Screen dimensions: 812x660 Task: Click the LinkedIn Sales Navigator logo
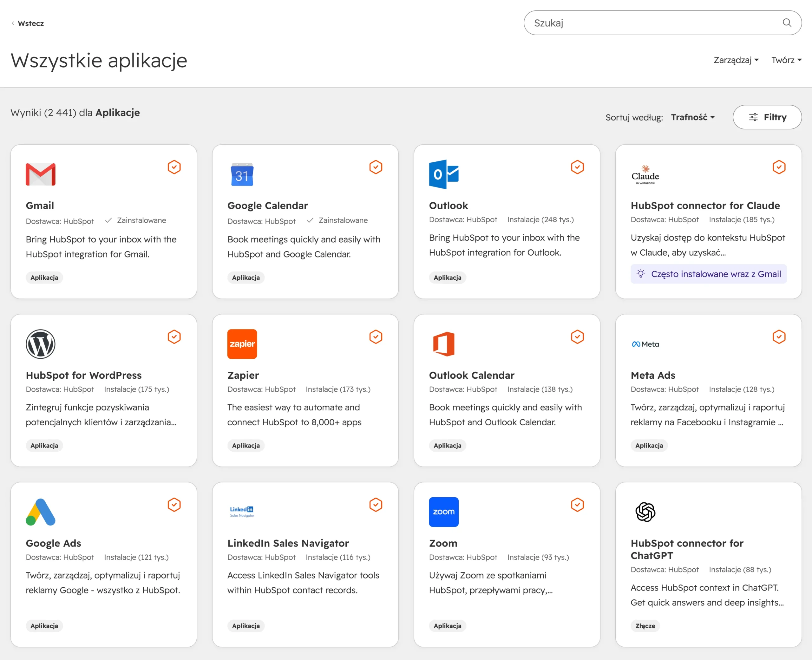pyautogui.click(x=242, y=512)
